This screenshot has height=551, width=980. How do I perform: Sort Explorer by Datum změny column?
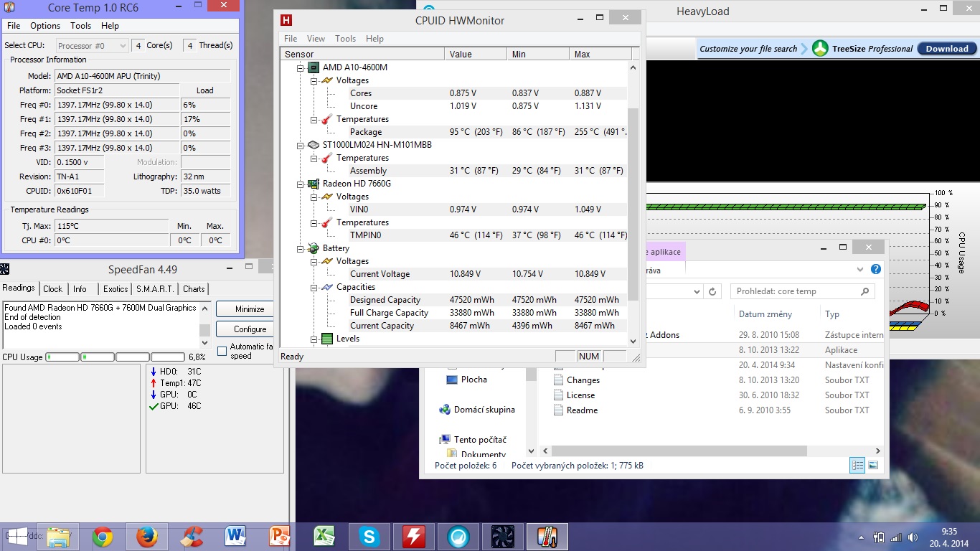coord(765,314)
